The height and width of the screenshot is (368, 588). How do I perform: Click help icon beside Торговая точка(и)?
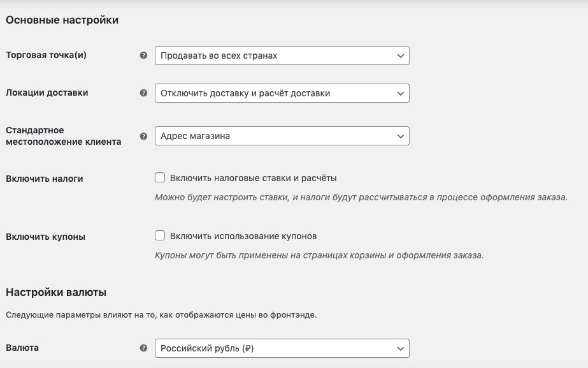coord(143,55)
